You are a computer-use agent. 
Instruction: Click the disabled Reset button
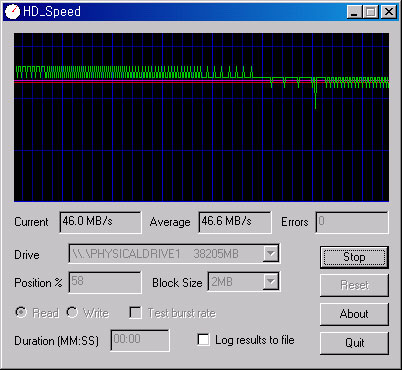click(x=354, y=285)
